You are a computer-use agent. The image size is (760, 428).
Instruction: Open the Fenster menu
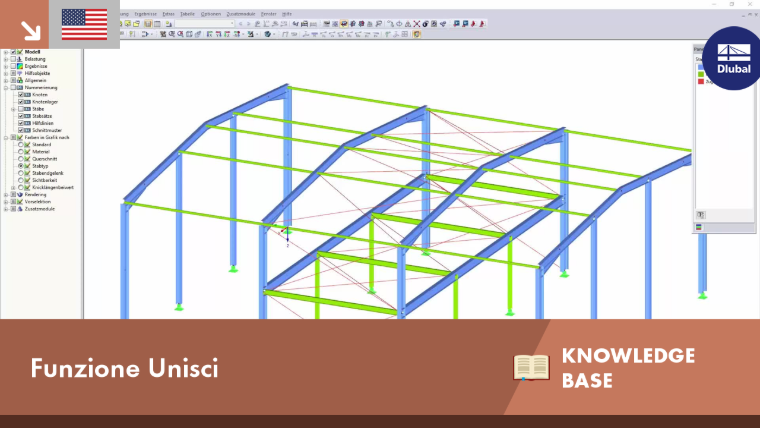coord(269,14)
